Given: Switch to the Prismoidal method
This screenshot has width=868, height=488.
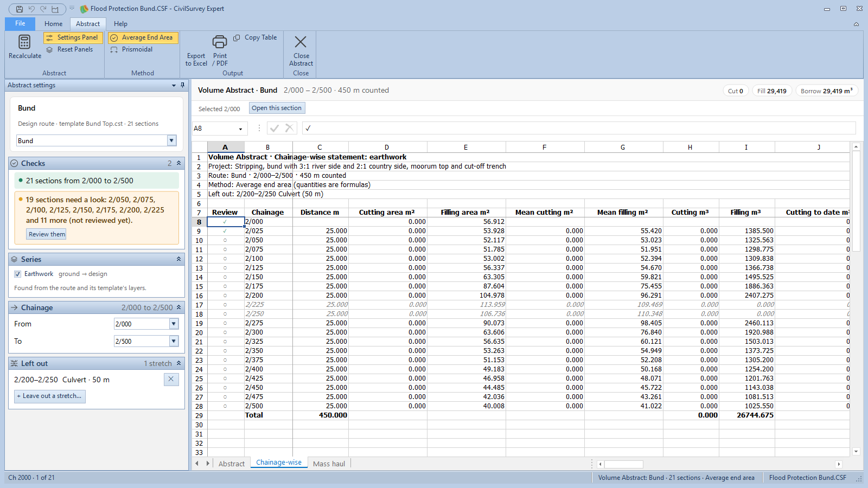Looking at the screenshot, I should tap(132, 49).
